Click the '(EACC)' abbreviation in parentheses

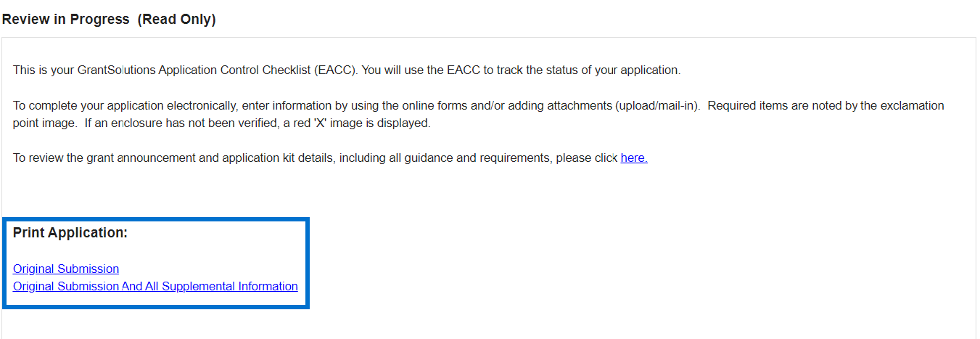(x=336, y=70)
